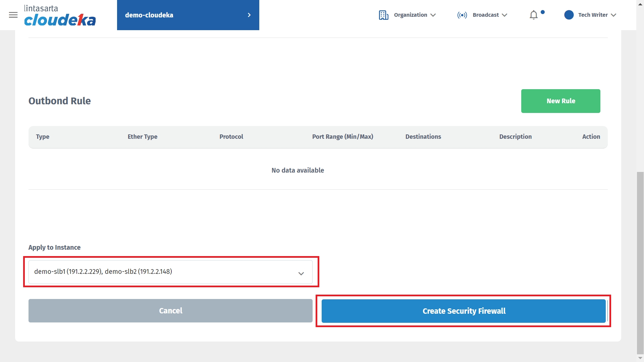This screenshot has height=362, width=644.
Task: Click Create Security Firewall button
Action: pyautogui.click(x=464, y=311)
